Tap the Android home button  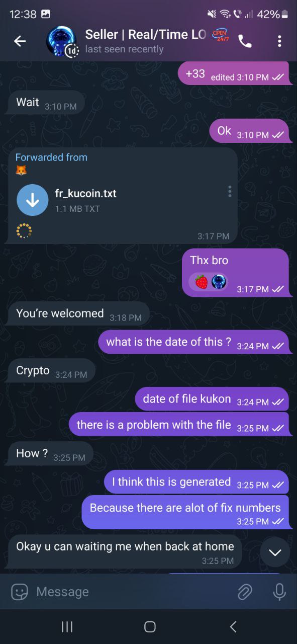pyautogui.click(x=150, y=626)
